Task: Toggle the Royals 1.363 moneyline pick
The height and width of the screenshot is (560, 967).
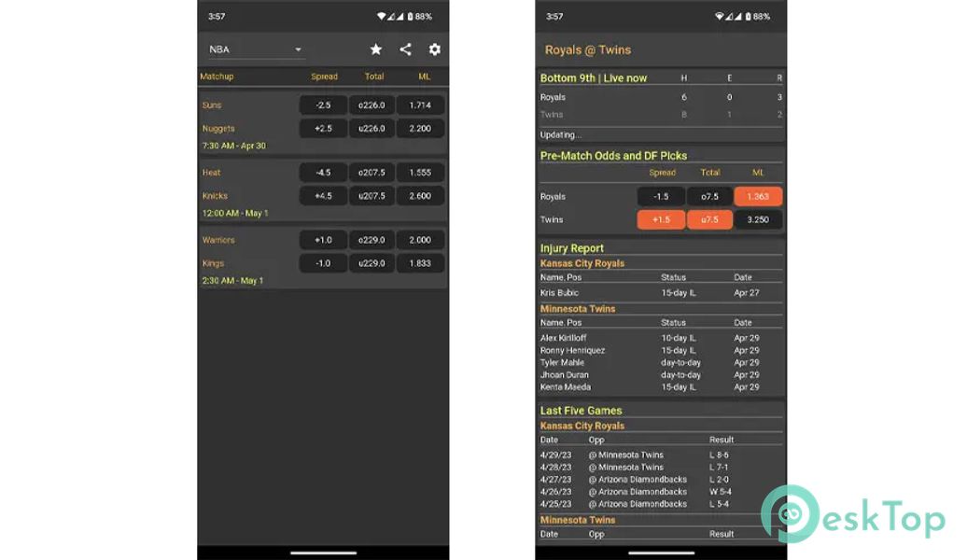Action: pos(758,197)
